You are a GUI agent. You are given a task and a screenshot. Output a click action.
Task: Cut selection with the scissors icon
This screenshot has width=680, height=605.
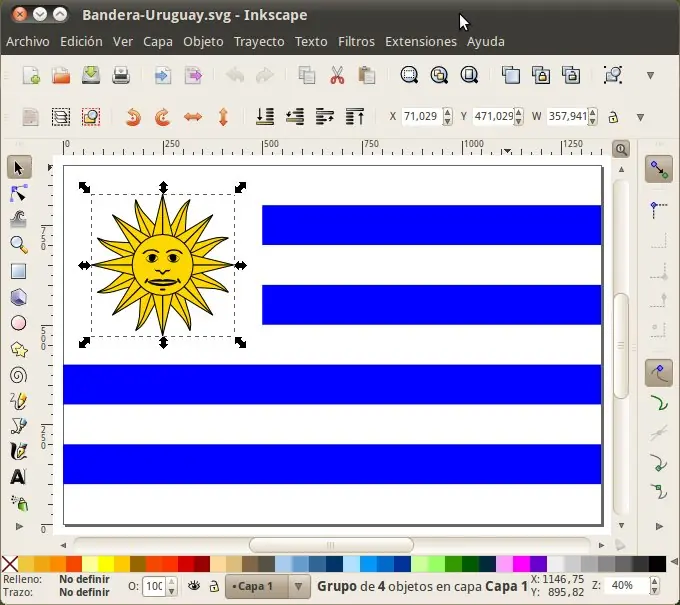point(337,75)
